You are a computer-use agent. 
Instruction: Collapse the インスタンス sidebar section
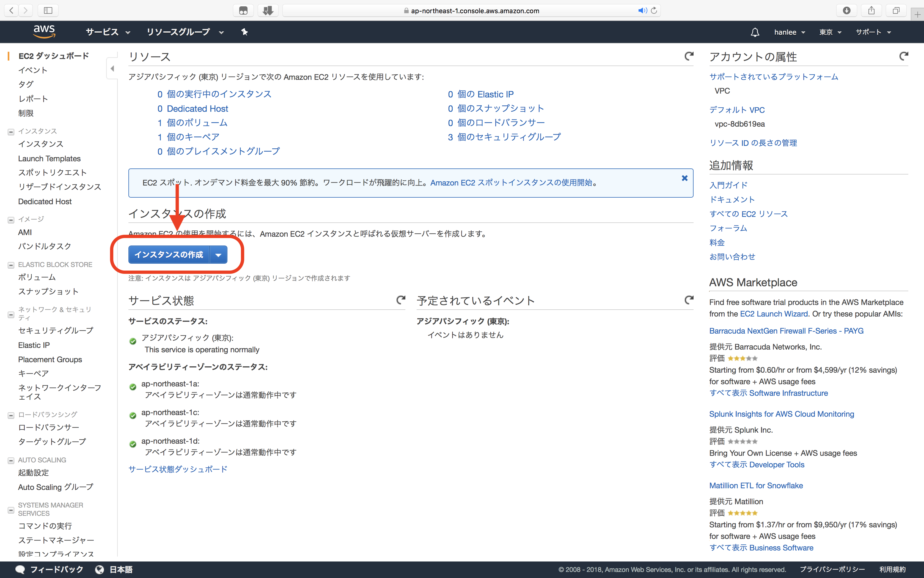coord(11,132)
